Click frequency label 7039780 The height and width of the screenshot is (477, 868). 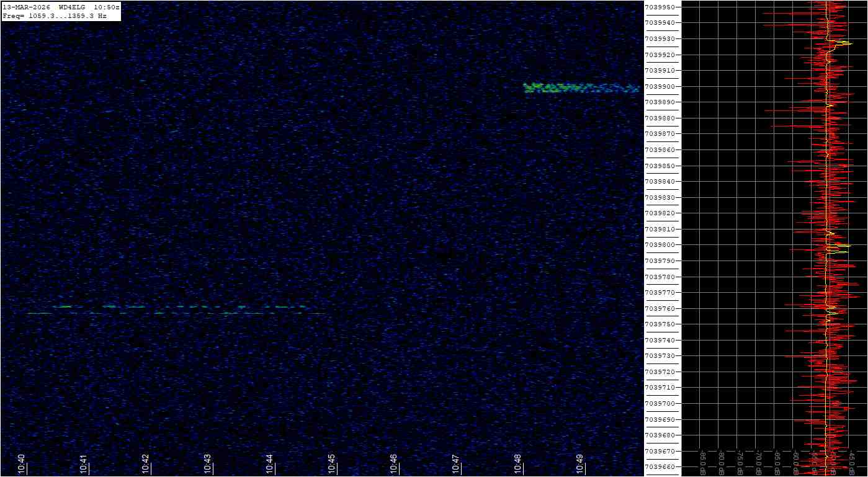coord(660,277)
